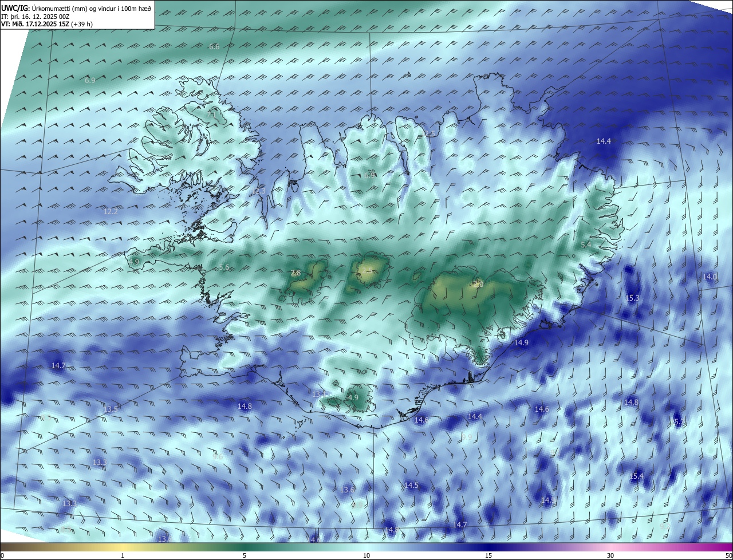Select the map value 15.4
The image size is (733, 560).
point(636,476)
